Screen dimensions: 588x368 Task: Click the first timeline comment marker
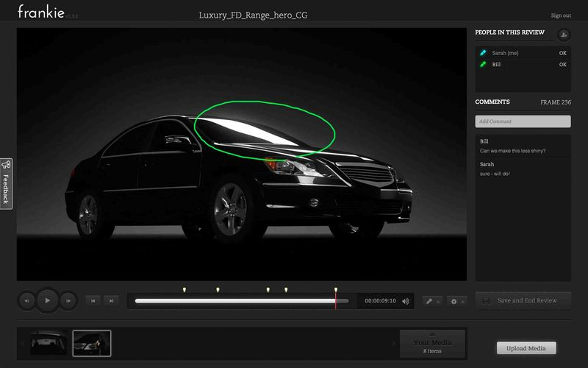(x=184, y=290)
